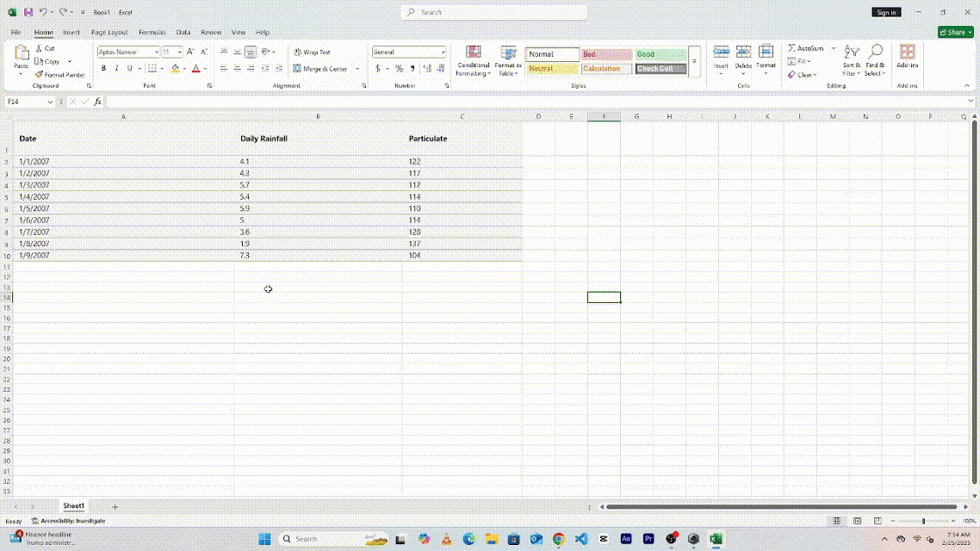
Task: Toggle Underline formatting
Action: click(130, 68)
